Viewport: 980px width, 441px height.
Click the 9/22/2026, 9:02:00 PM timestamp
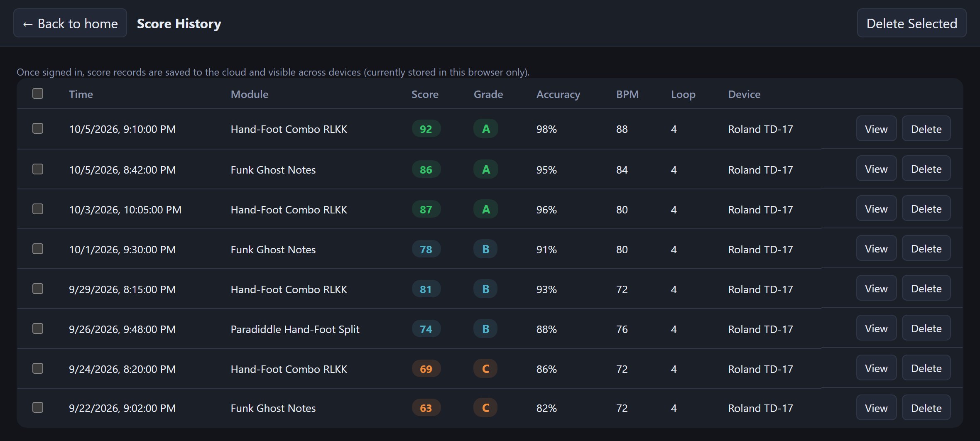point(122,408)
